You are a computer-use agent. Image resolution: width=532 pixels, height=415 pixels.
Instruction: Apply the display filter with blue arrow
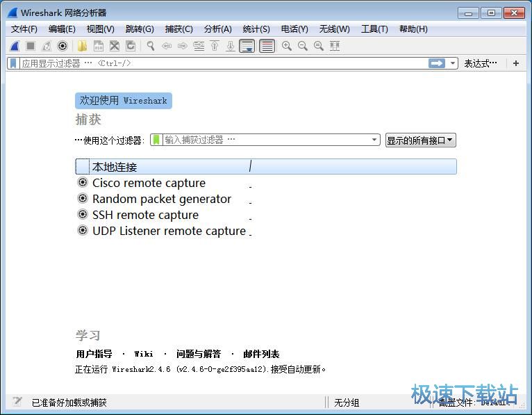point(437,63)
